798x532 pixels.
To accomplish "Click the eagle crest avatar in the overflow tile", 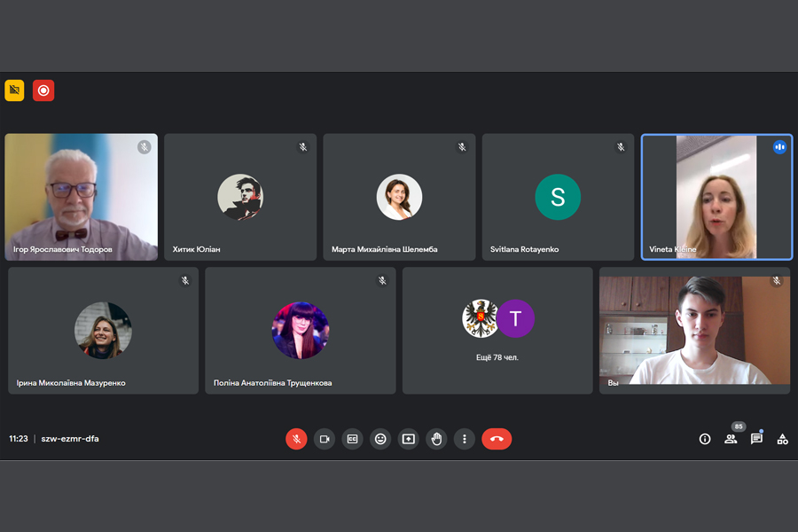I will [480, 318].
